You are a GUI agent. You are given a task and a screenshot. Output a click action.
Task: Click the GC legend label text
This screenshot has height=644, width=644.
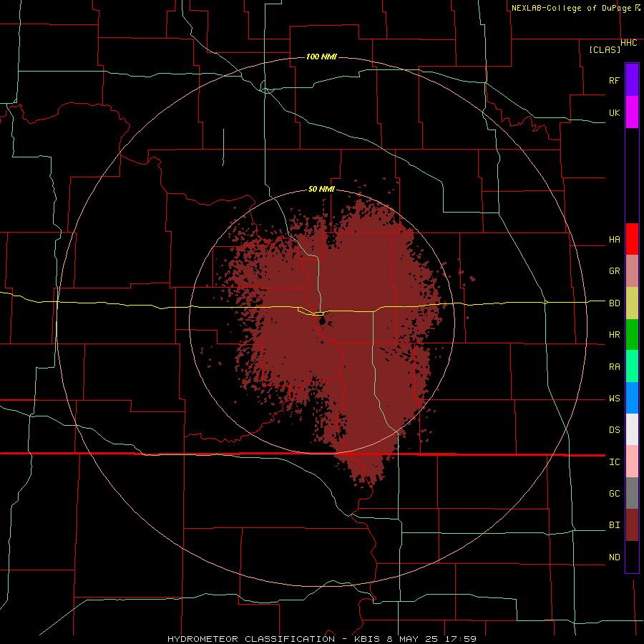pos(614,494)
